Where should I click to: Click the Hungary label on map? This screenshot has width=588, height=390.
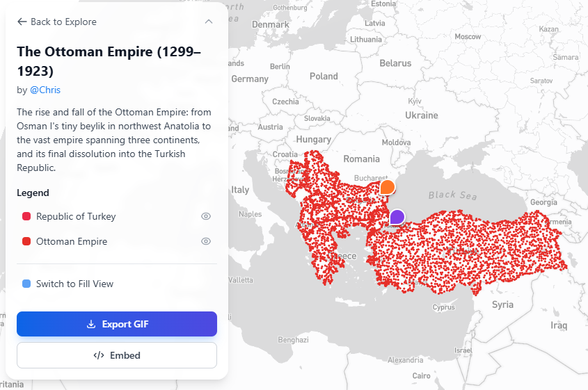tap(314, 140)
